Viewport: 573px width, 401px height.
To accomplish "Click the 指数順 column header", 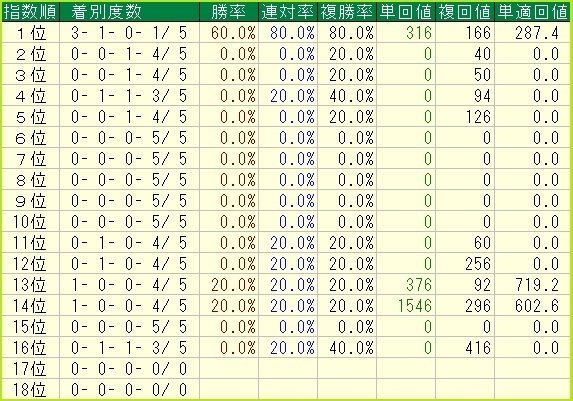I will pyautogui.click(x=30, y=12).
